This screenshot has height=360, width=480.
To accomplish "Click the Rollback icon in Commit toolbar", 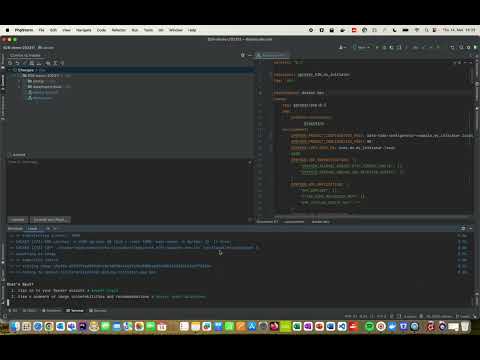I will click(x=17, y=63).
